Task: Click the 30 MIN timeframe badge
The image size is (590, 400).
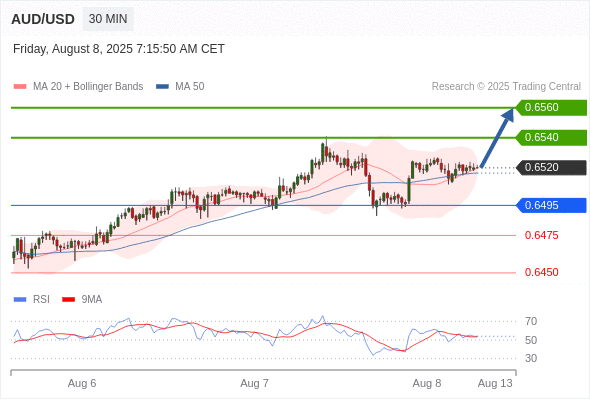Action: [108, 19]
